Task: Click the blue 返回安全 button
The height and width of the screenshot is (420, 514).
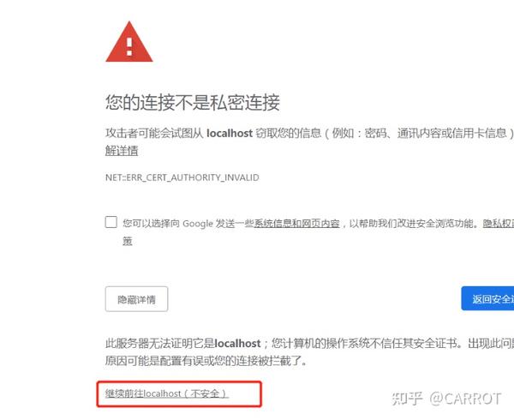Action: pos(487,298)
